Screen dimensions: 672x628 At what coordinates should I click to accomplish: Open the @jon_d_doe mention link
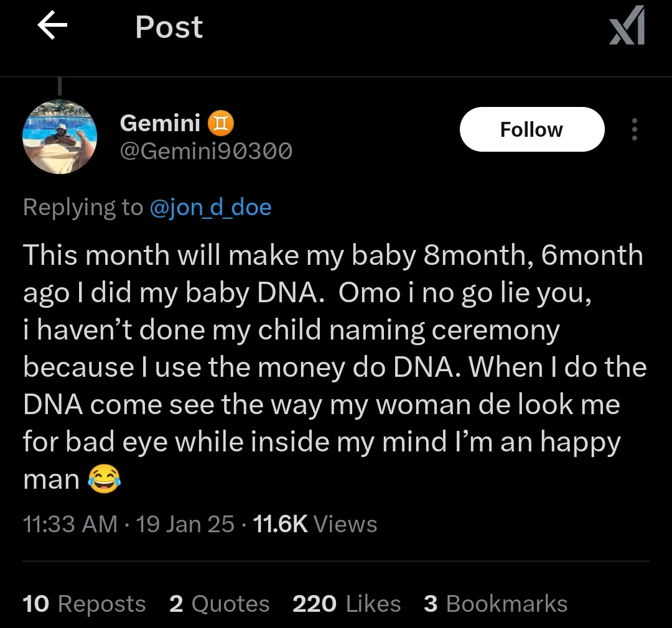(x=210, y=207)
